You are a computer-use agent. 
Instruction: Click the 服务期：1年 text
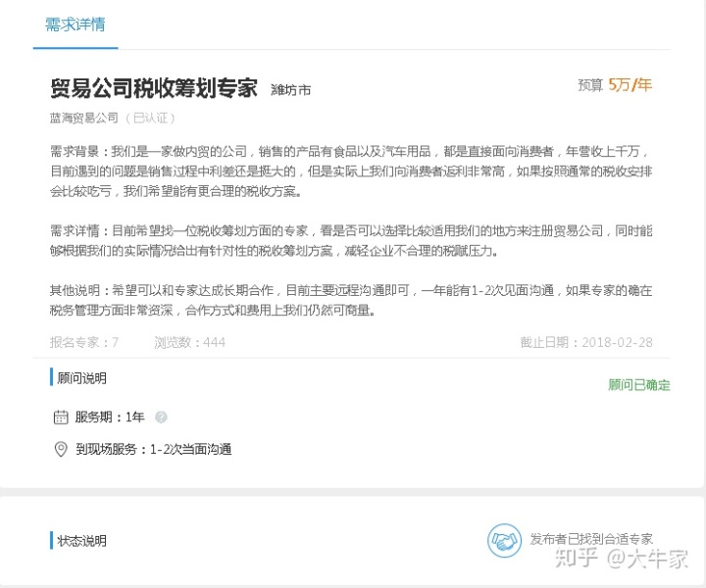110,417
